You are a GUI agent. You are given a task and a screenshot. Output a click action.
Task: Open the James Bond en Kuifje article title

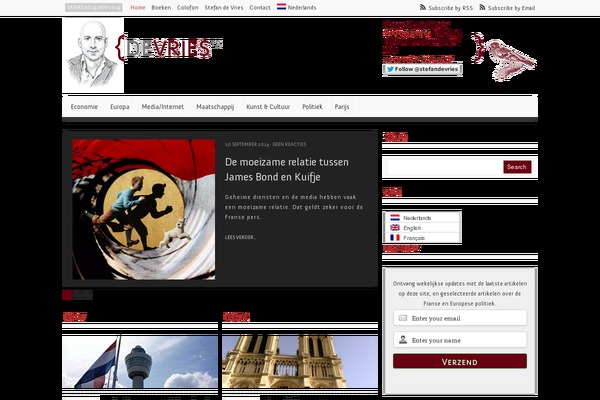tap(287, 169)
